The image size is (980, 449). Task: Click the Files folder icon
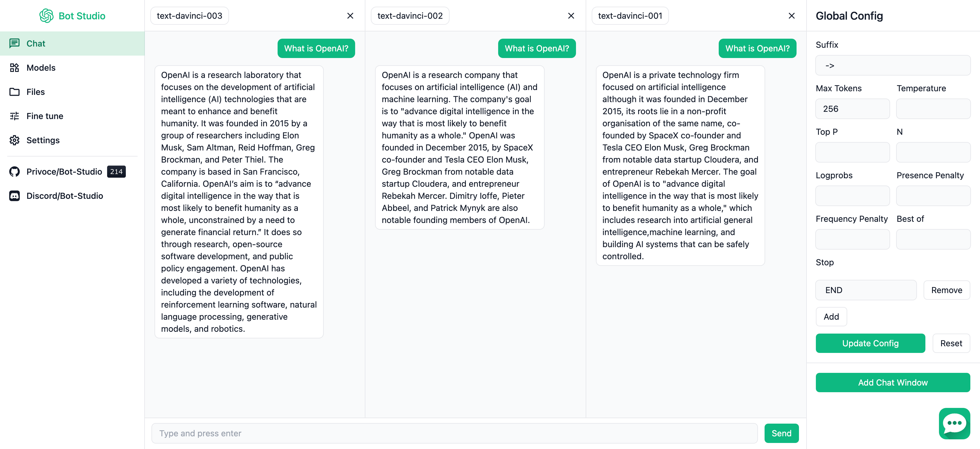click(x=14, y=92)
